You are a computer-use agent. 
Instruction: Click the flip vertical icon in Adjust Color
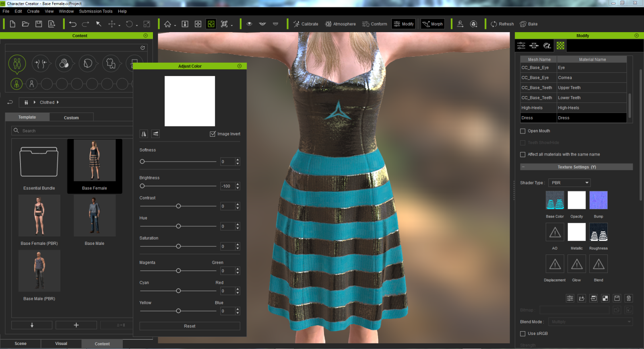pyautogui.click(x=155, y=134)
